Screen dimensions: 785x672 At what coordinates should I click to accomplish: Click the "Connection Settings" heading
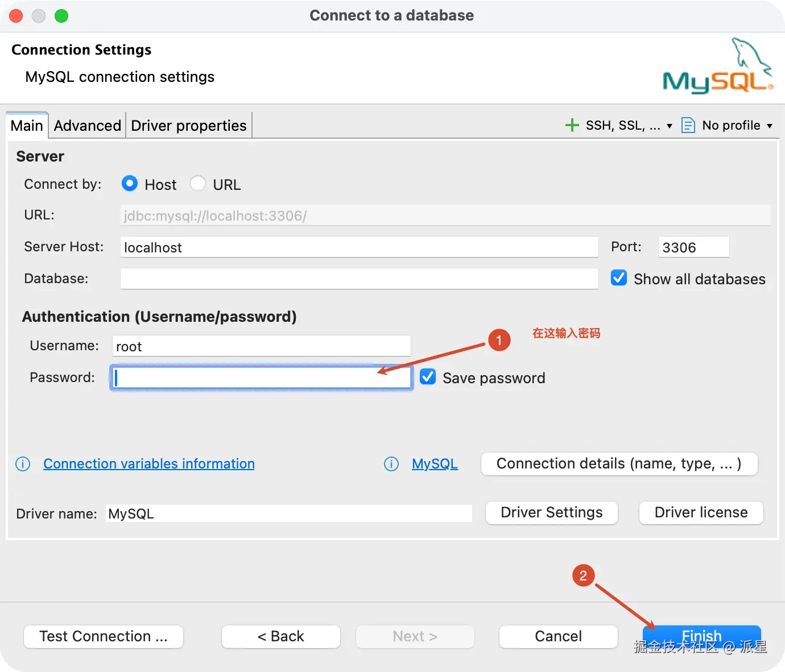point(81,50)
